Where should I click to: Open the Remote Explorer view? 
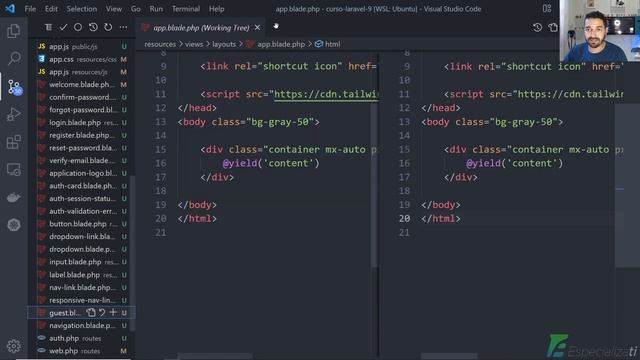coord(13,169)
